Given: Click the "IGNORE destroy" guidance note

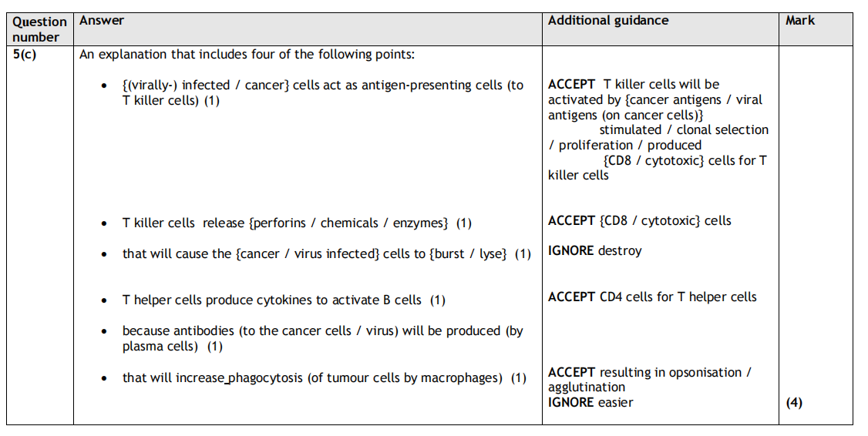Looking at the screenshot, I should (594, 251).
